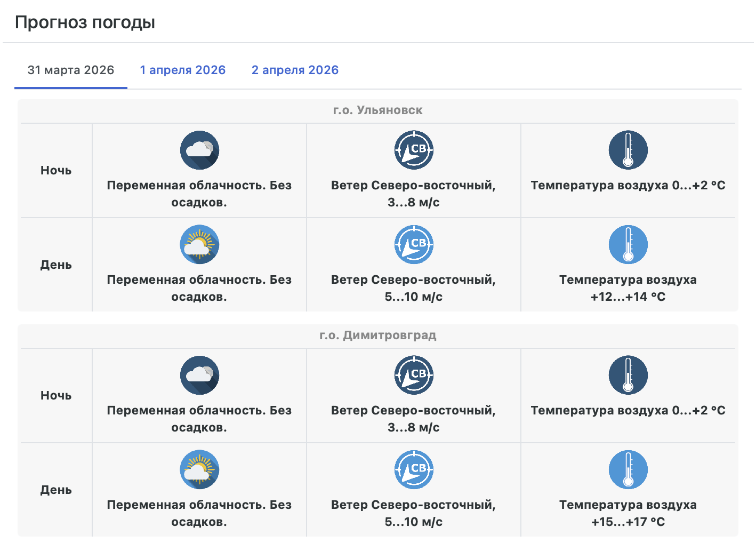Click Ulyanovsk day thermometer icon
Viewport: 756px width, 543px height.
(628, 245)
